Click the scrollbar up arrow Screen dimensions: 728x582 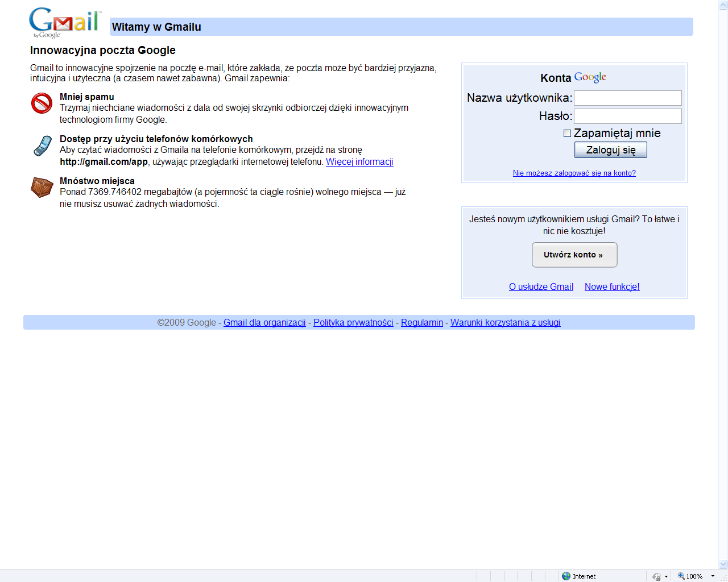pyautogui.click(x=723, y=5)
